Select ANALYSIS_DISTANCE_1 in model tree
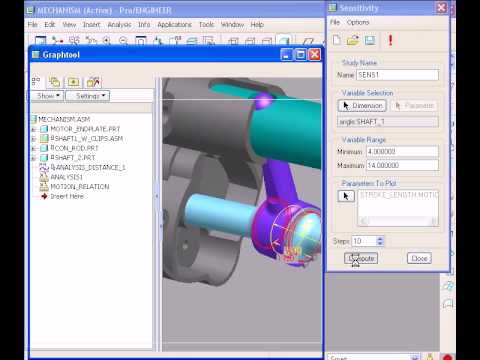The image size is (480, 360). click(88, 167)
